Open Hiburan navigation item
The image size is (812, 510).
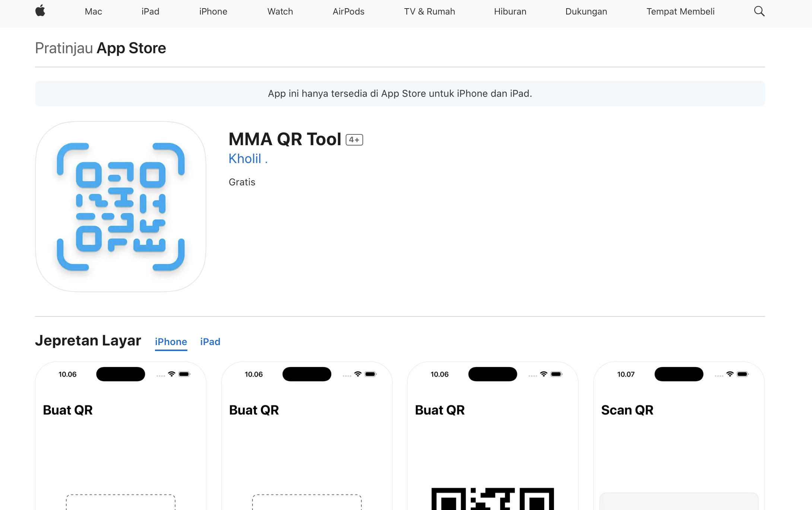pyautogui.click(x=510, y=12)
